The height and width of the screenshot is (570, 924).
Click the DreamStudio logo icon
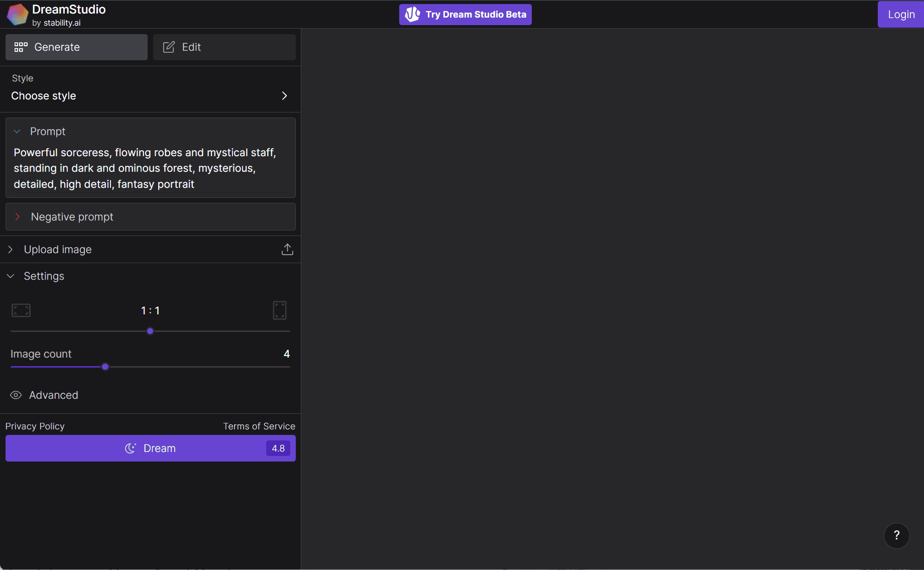tap(18, 15)
